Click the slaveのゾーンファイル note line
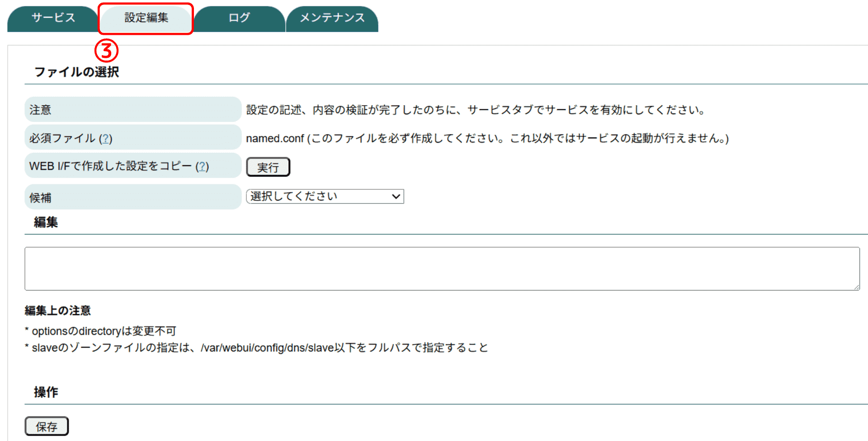 (259, 347)
